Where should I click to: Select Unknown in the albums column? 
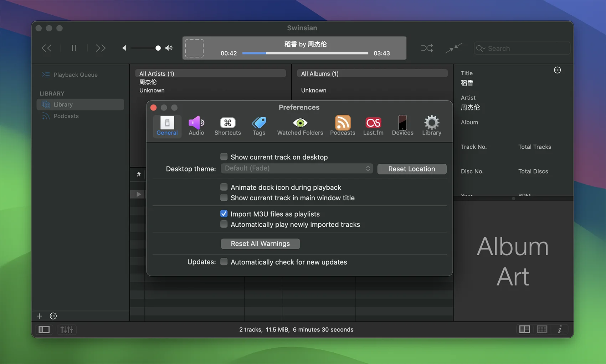click(x=314, y=91)
